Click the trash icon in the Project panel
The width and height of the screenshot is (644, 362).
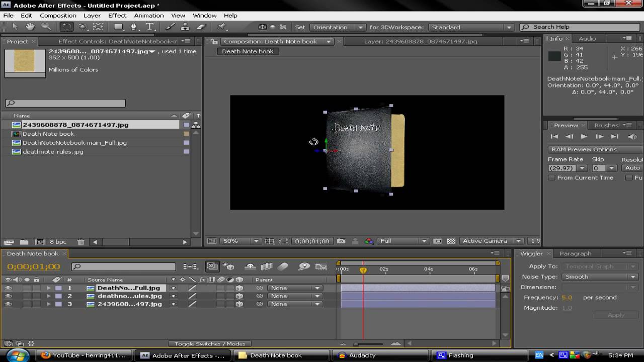point(82,242)
